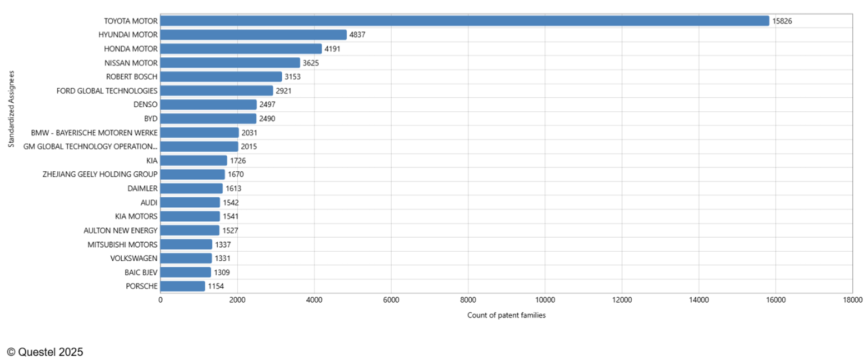Click the DENSO assignee label
Viewport: 868px width, 359px height.
pyautogui.click(x=145, y=104)
